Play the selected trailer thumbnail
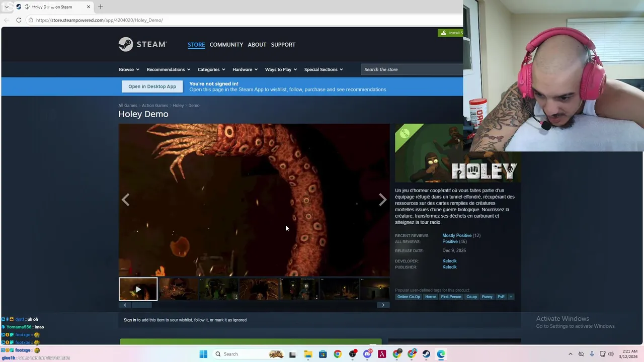644x362 pixels. [138, 289]
